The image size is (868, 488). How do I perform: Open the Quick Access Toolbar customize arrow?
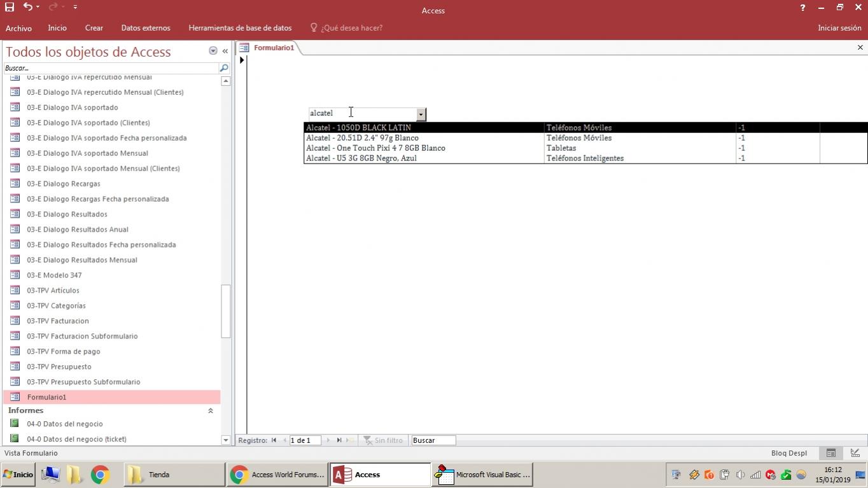pyautogui.click(x=75, y=7)
